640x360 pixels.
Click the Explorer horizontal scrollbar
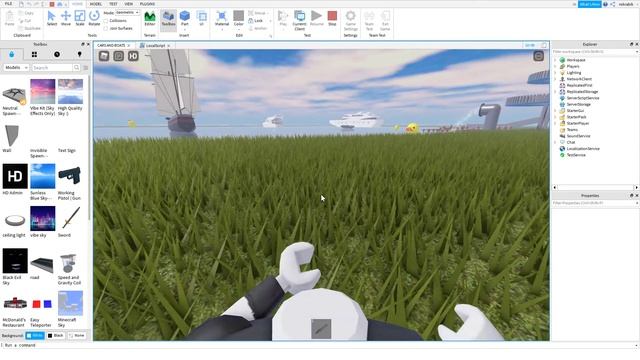(596, 187)
